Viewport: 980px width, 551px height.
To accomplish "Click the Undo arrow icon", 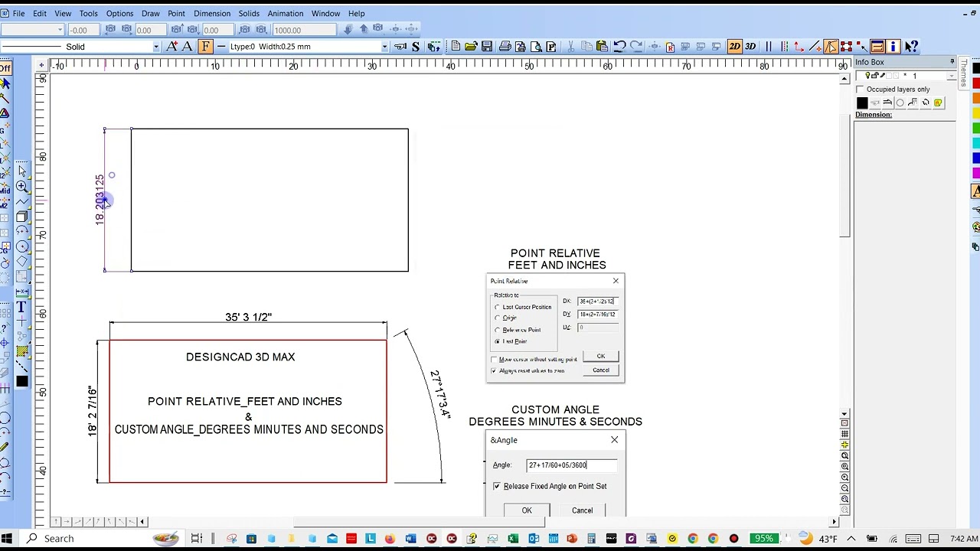I will coord(620,47).
